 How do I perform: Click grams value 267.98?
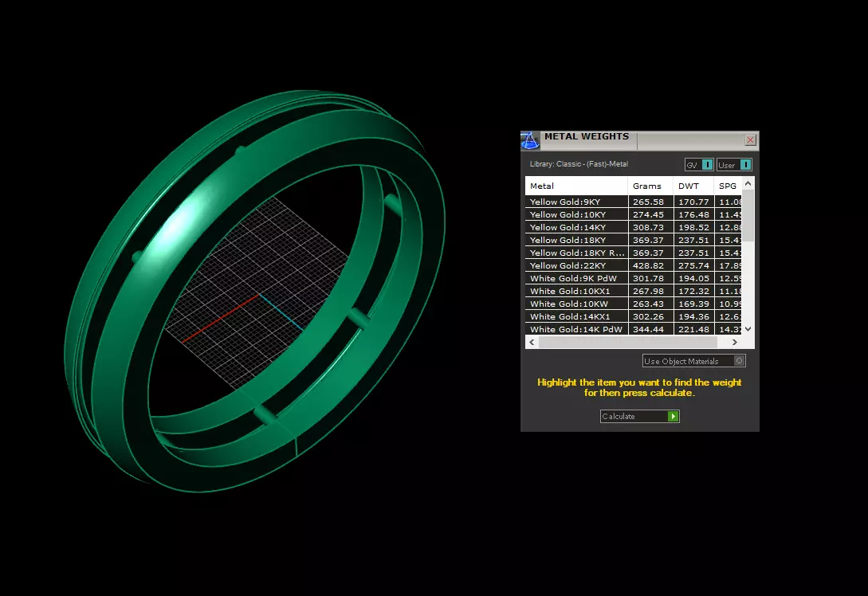(x=648, y=291)
